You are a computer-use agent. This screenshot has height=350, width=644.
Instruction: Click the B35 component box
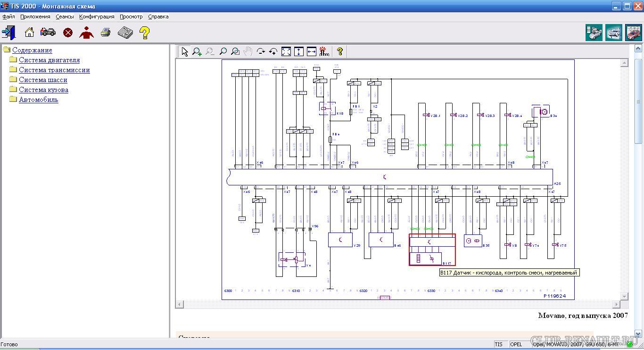(x=473, y=241)
